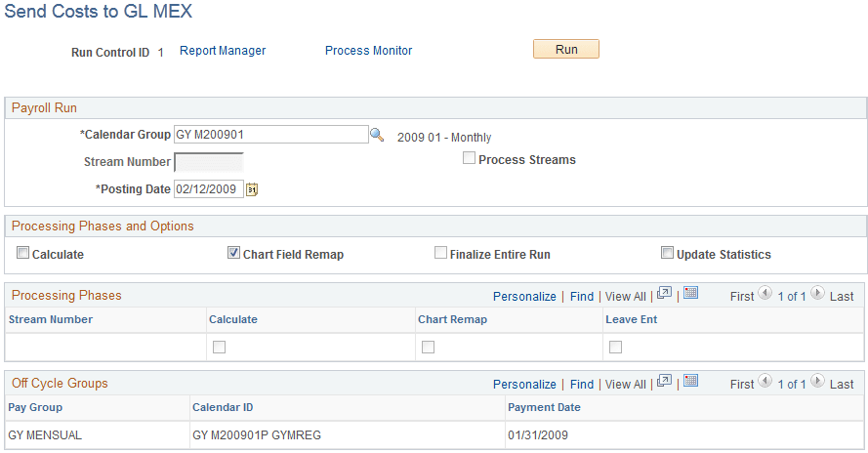Open Process Monitor link
Viewport: 868px width, 453px height.
click(x=368, y=51)
